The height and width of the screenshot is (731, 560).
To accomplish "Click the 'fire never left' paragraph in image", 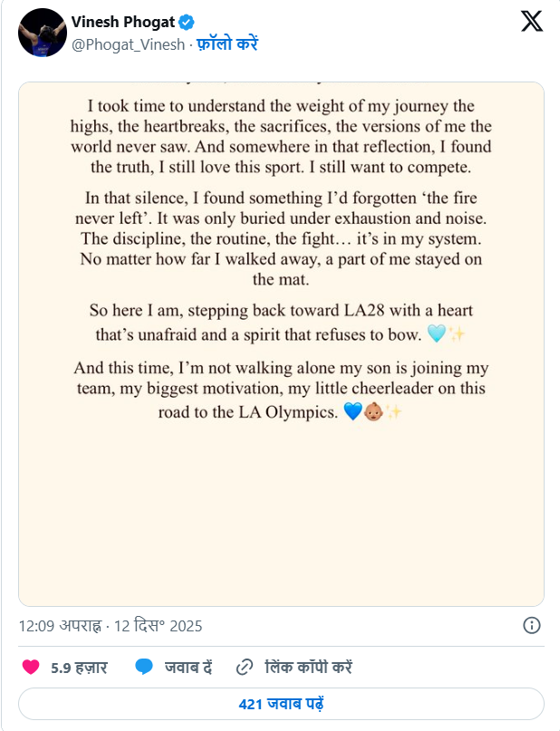I will 281,239.
